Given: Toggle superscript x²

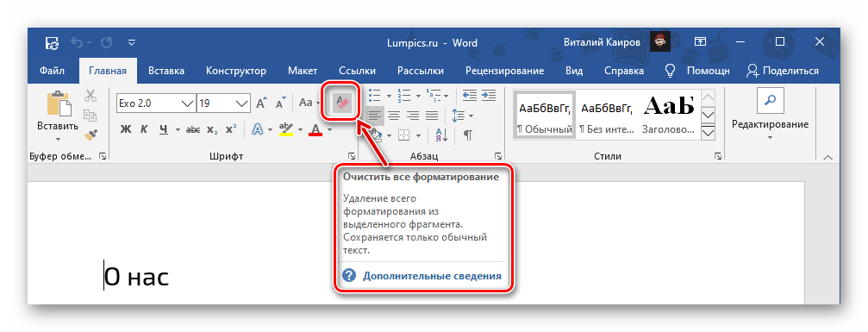Looking at the screenshot, I should coord(231,129).
